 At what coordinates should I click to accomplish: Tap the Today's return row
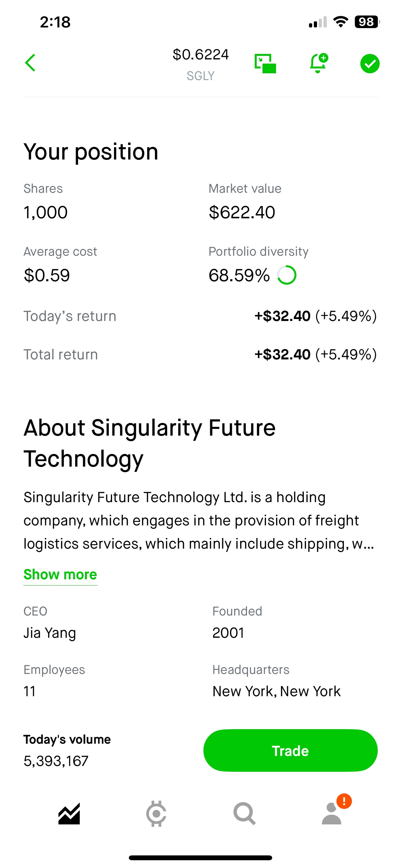pos(200,316)
